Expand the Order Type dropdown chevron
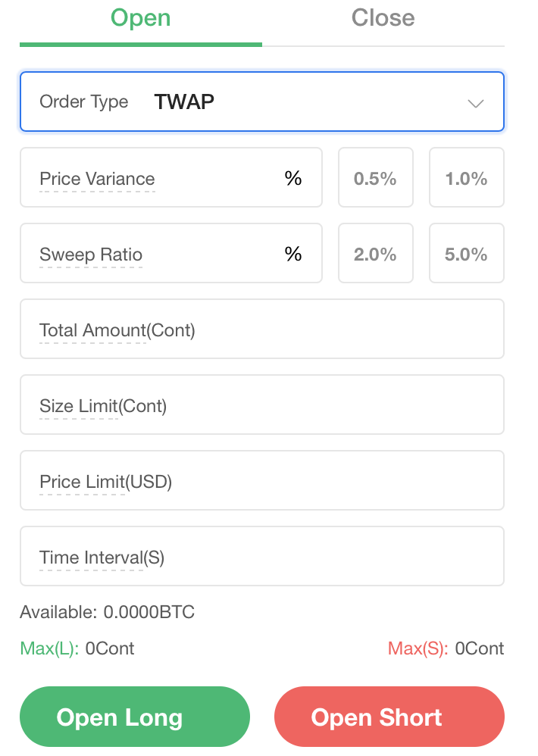 (x=476, y=103)
